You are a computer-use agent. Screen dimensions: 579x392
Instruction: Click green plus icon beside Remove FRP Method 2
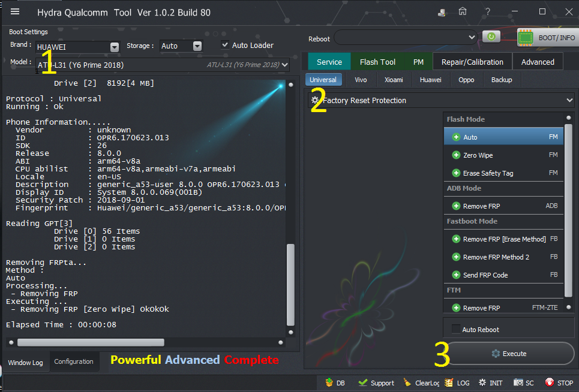click(x=456, y=257)
